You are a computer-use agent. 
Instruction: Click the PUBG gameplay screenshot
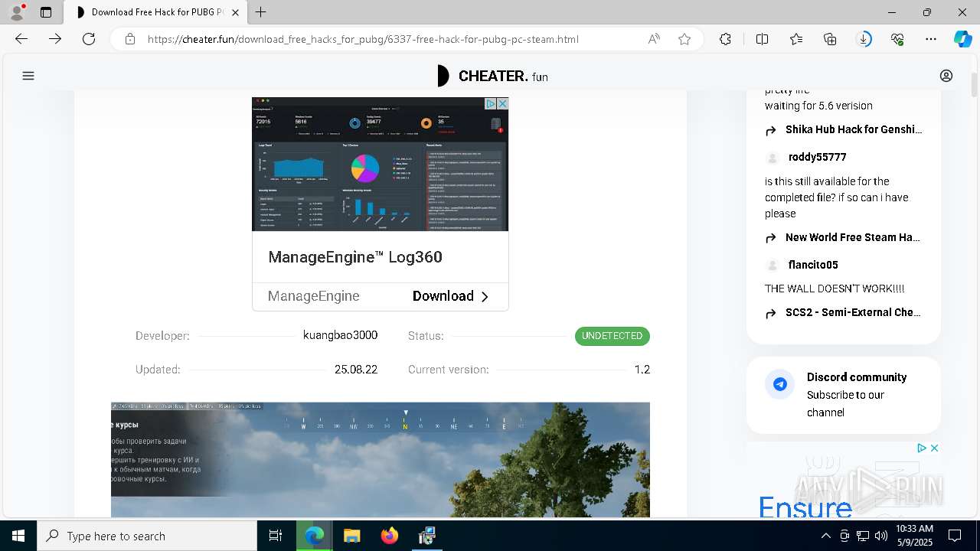[x=381, y=460]
